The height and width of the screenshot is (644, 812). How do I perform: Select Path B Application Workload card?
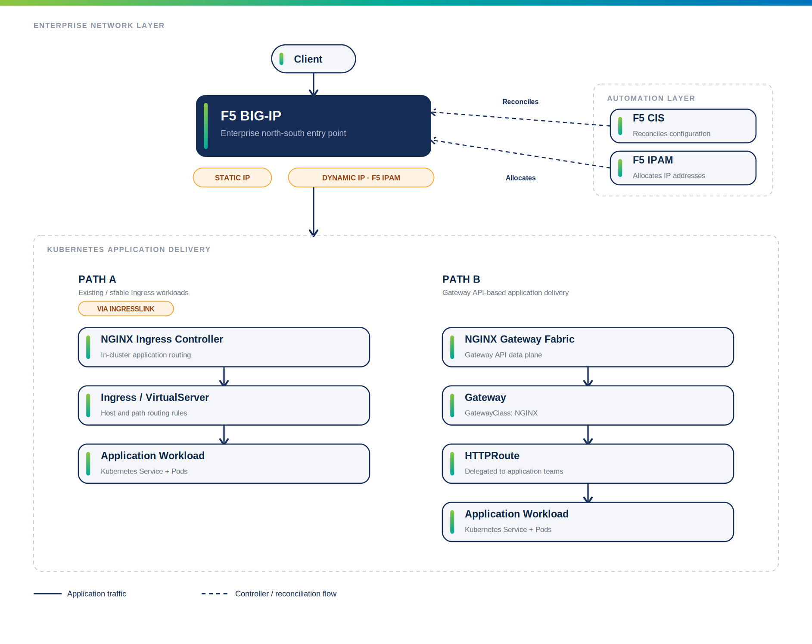pos(588,522)
